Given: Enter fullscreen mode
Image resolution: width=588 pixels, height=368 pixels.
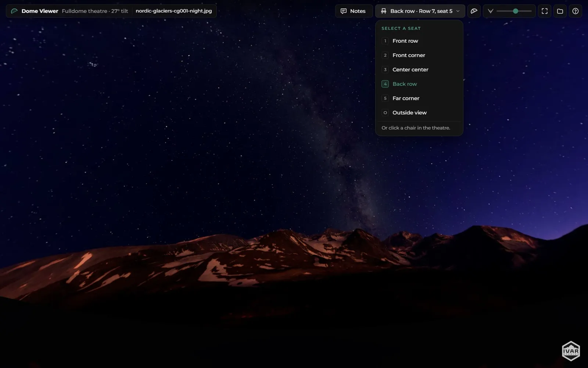Looking at the screenshot, I should click(x=545, y=11).
